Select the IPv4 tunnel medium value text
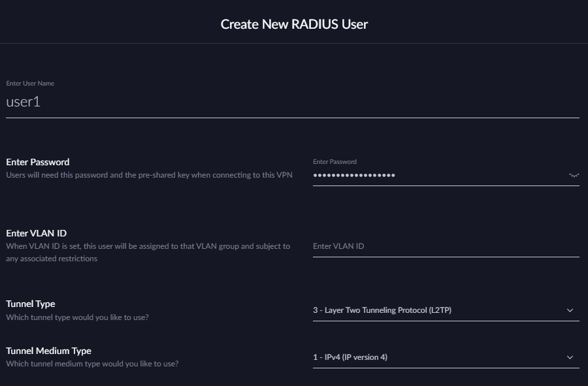Viewport: 588px width, 386px height. (350, 357)
